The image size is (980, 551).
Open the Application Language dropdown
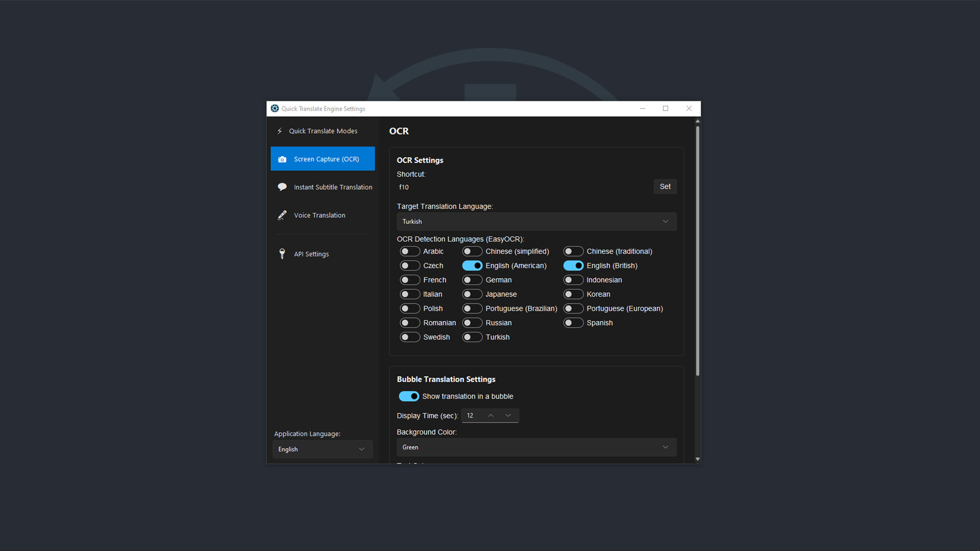(x=322, y=449)
